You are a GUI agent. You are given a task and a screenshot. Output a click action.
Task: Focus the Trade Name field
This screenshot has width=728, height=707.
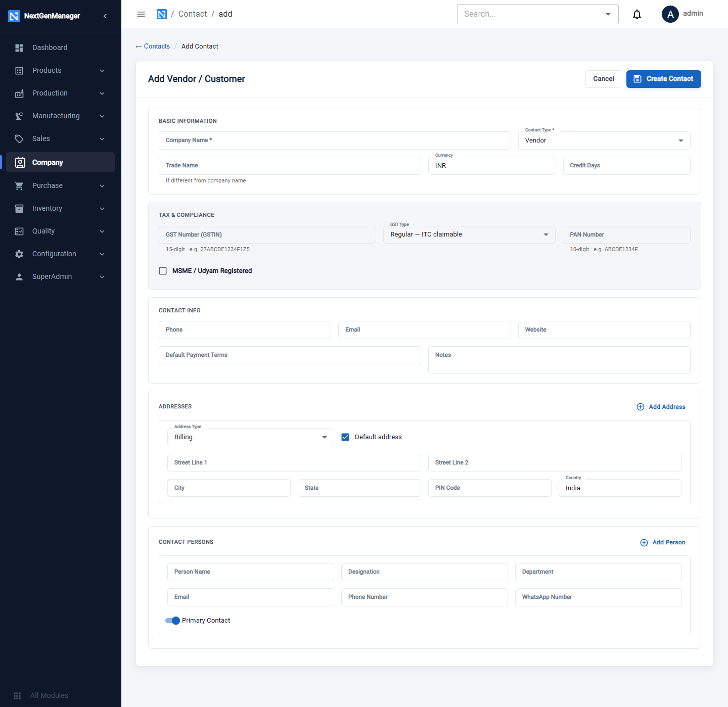tap(290, 166)
